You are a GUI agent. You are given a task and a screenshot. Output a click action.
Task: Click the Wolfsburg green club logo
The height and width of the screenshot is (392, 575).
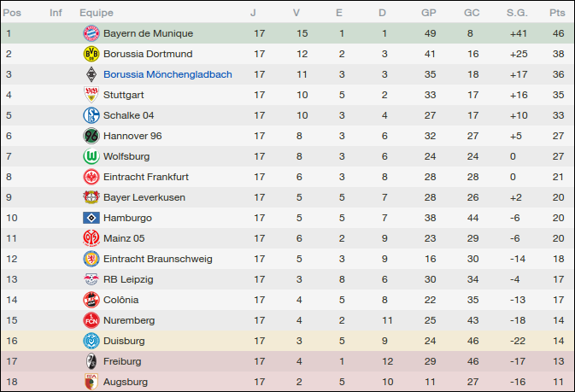tap(91, 156)
